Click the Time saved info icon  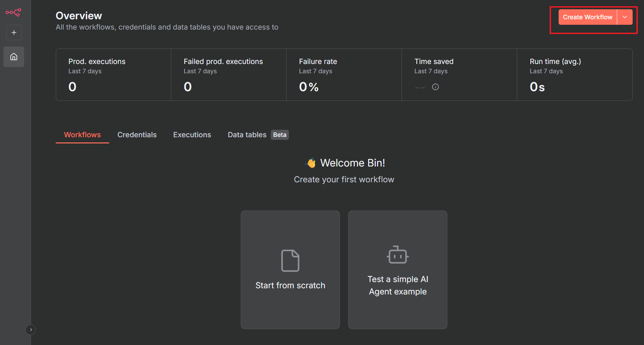pos(435,87)
